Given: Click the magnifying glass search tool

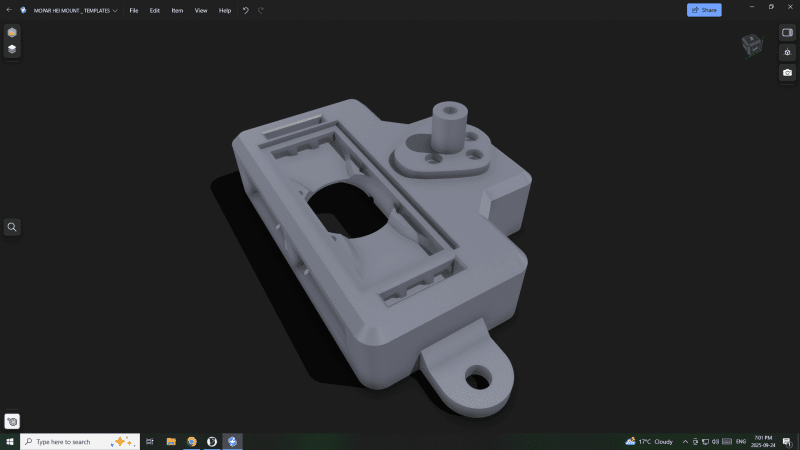Looking at the screenshot, I should tap(12, 227).
